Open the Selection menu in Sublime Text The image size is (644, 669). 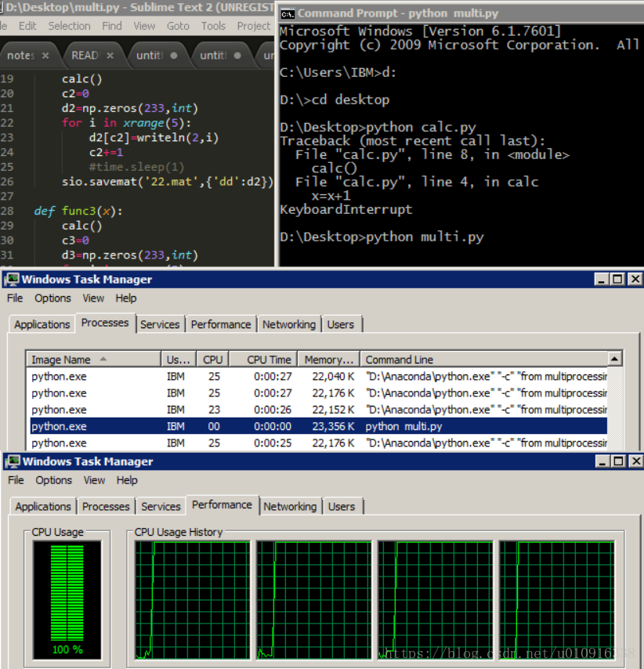click(x=69, y=26)
